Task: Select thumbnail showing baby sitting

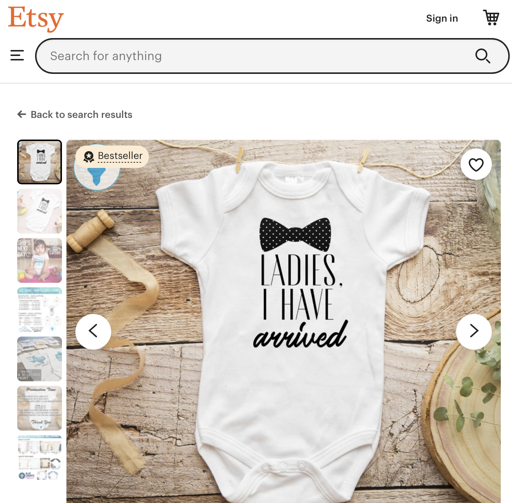Action: (39, 260)
